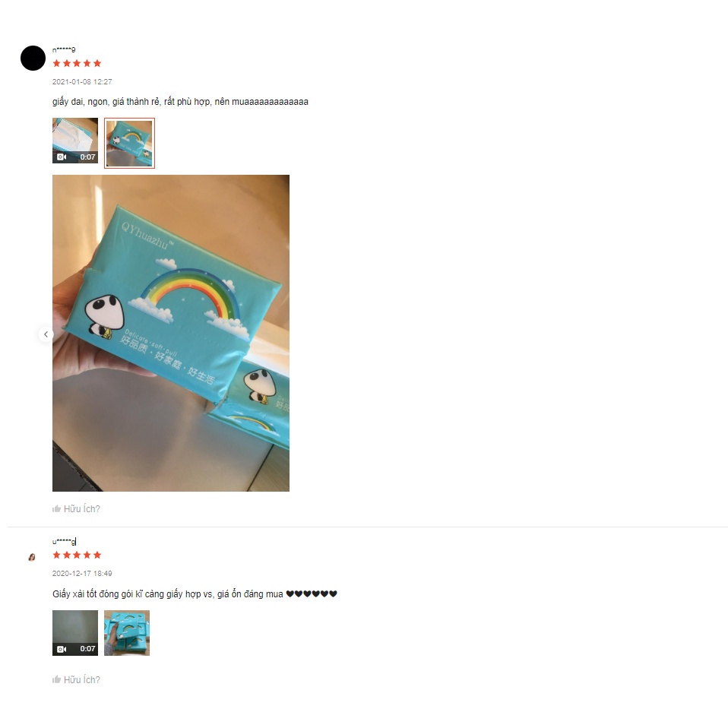Click the five-star rating of n*****9's review

click(x=77, y=63)
